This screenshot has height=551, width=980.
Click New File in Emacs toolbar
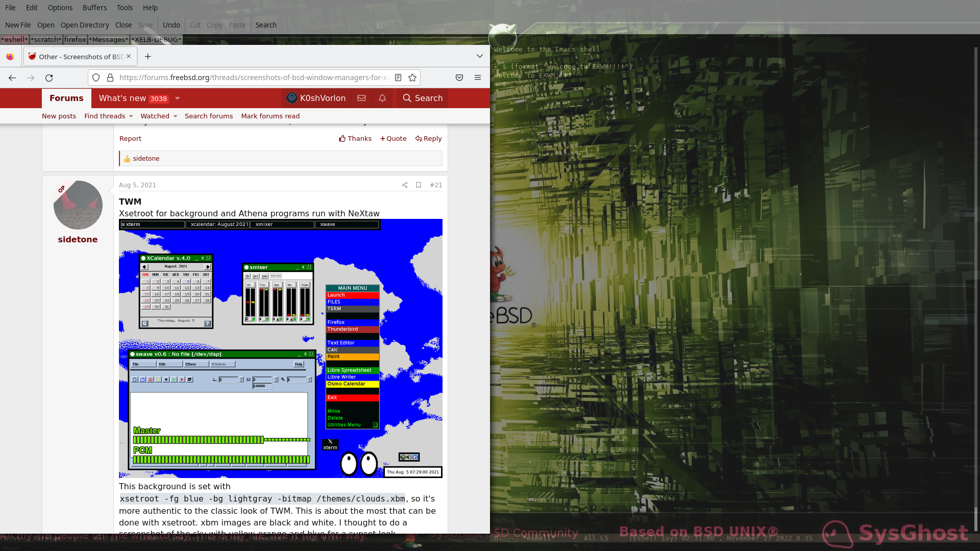click(18, 25)
